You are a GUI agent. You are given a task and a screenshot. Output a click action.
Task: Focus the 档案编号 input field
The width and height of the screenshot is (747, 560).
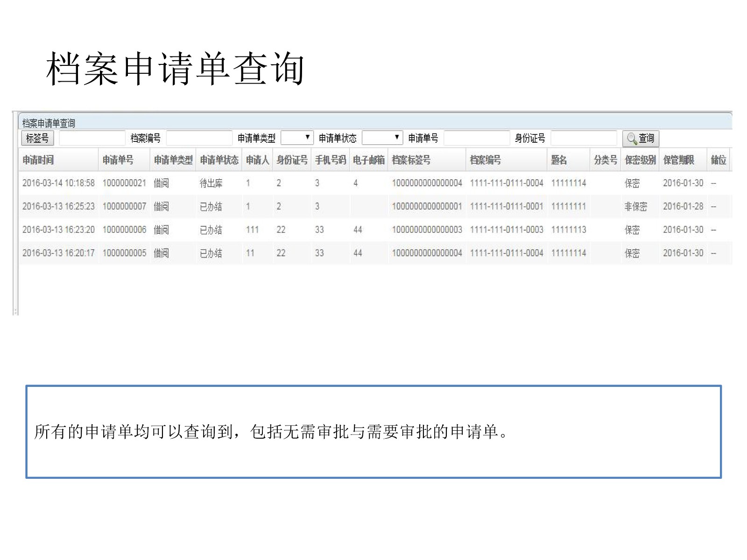pyautogui.click(x=199, y=138)
